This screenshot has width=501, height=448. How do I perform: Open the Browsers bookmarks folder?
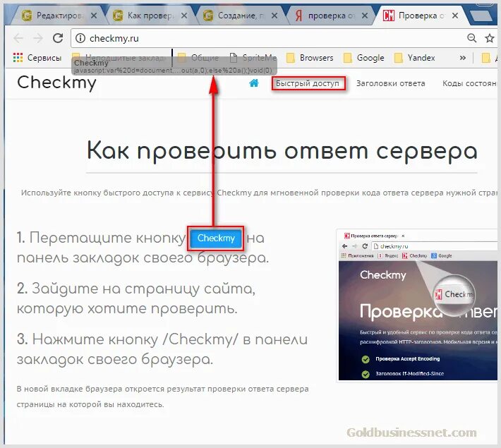310,58
